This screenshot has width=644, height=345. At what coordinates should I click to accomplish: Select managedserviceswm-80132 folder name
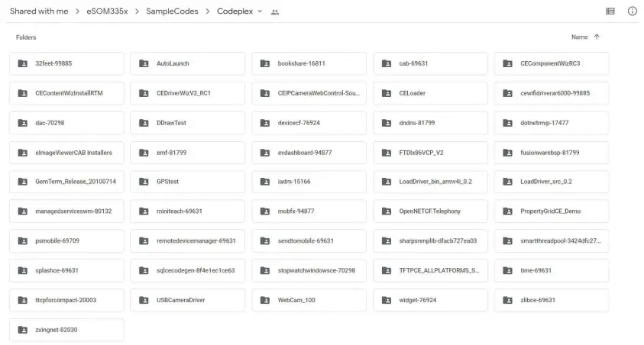click(x=73, y=211)
